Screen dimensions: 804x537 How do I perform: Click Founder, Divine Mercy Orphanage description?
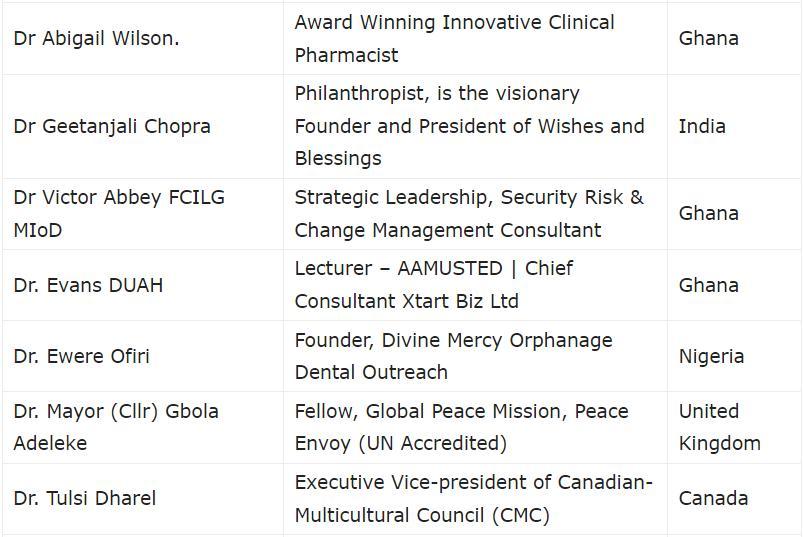[x=453, y=356]
